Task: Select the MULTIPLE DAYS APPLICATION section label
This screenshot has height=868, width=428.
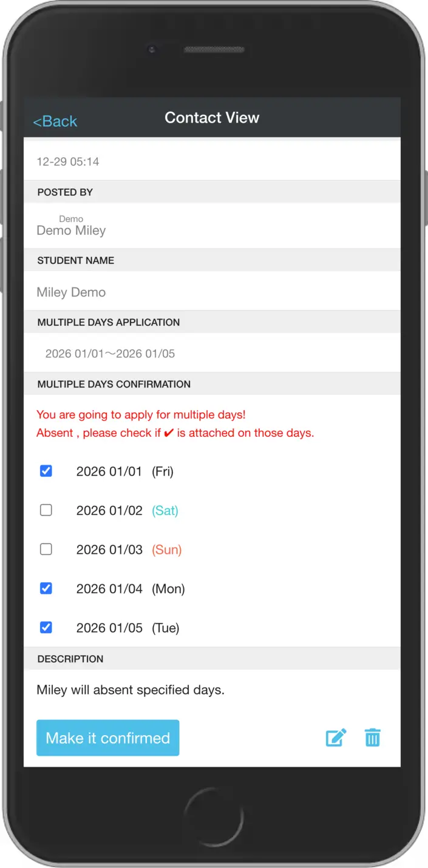Action: pos(109,322)
